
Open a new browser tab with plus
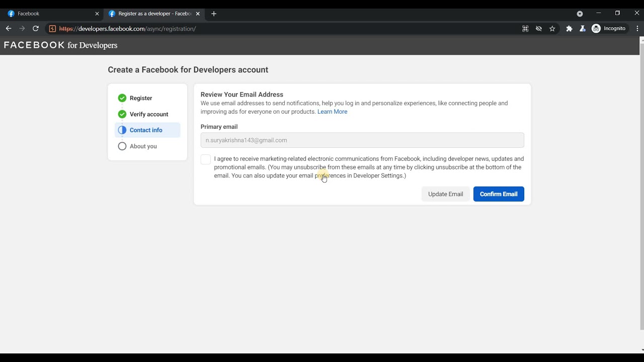[214, 14]
